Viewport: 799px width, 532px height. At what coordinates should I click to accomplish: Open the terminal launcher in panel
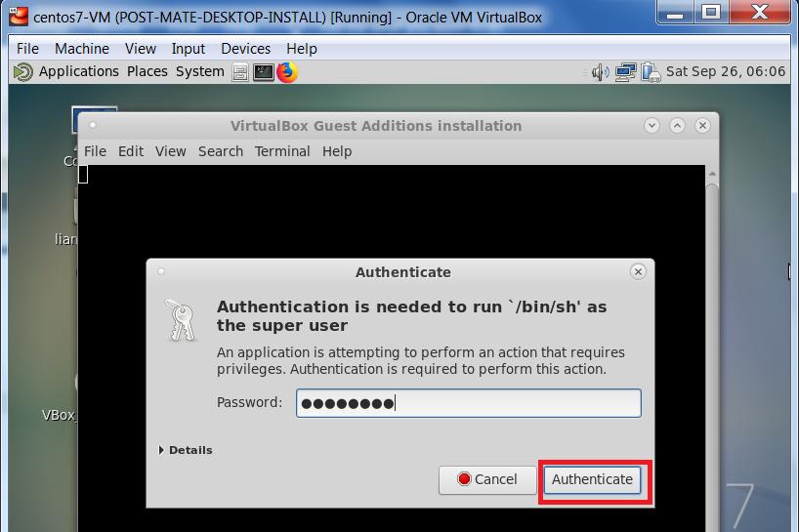[x=264, y=72]
